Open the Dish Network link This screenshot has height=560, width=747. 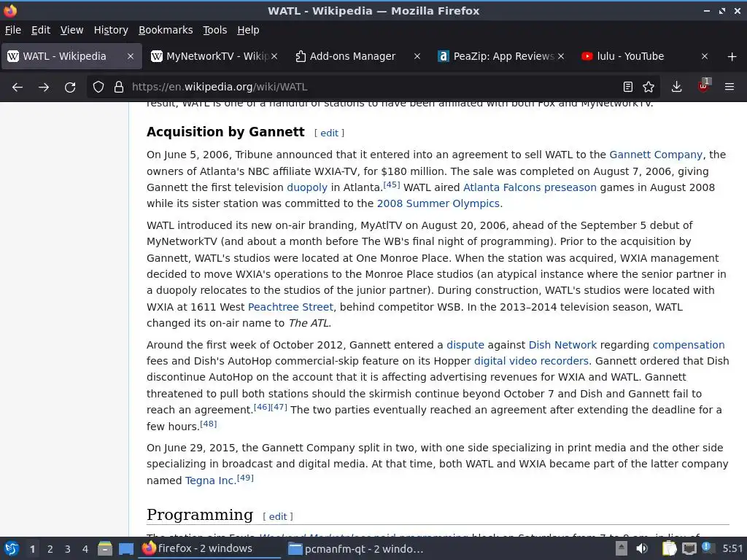562,345
